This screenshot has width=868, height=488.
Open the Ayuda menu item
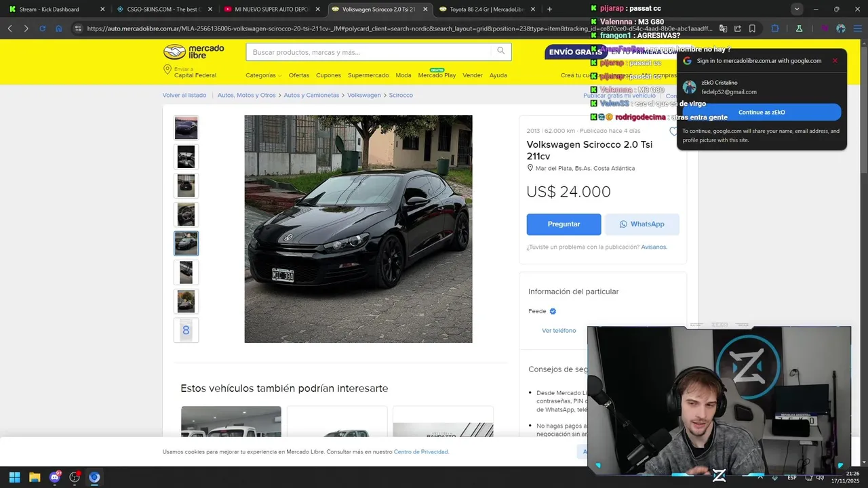498,75
